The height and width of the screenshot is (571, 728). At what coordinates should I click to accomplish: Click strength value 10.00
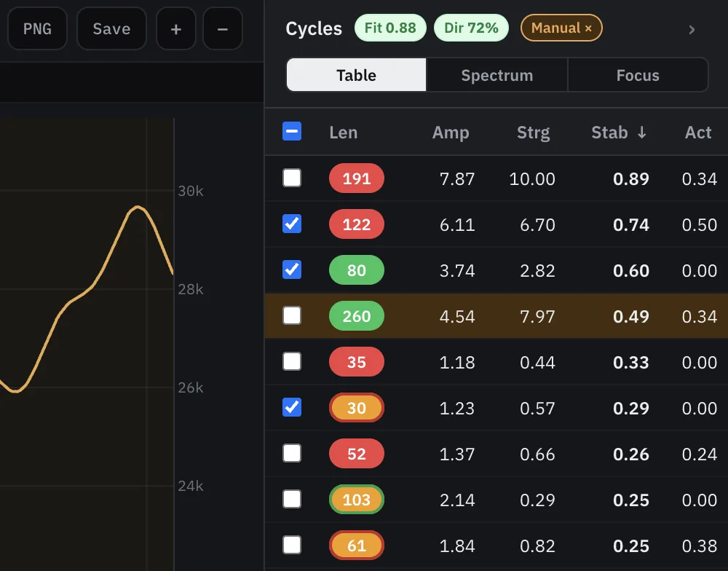coord(532,179)
